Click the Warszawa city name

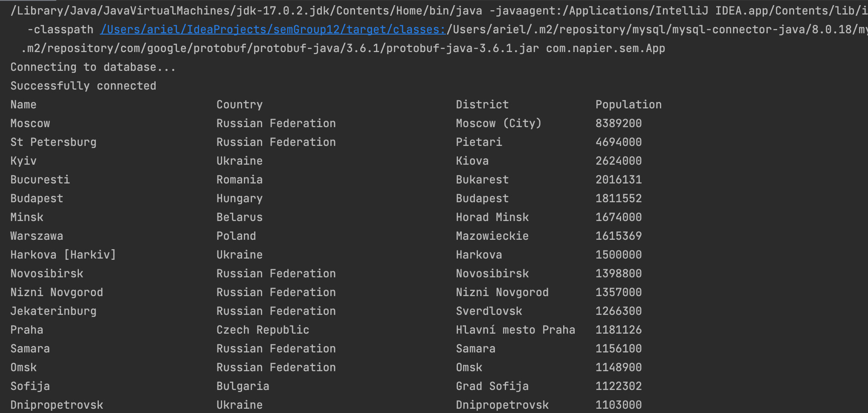(x=37, y=236)
